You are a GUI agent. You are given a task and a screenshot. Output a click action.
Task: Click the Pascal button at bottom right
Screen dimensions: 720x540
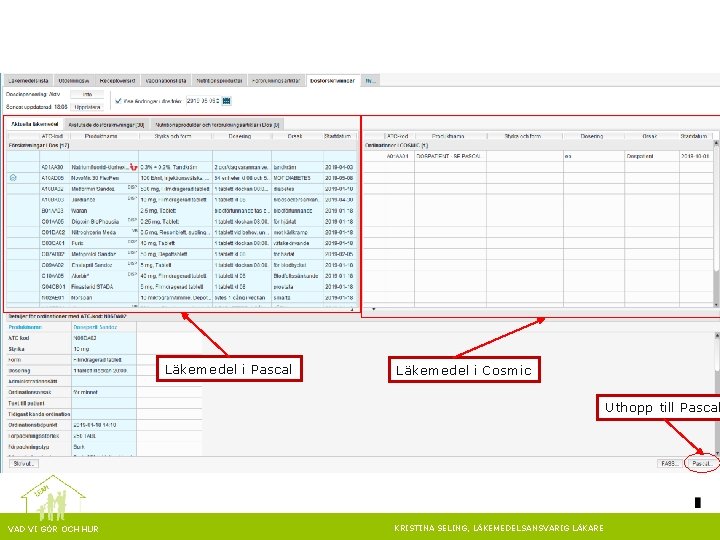point(702,463)
